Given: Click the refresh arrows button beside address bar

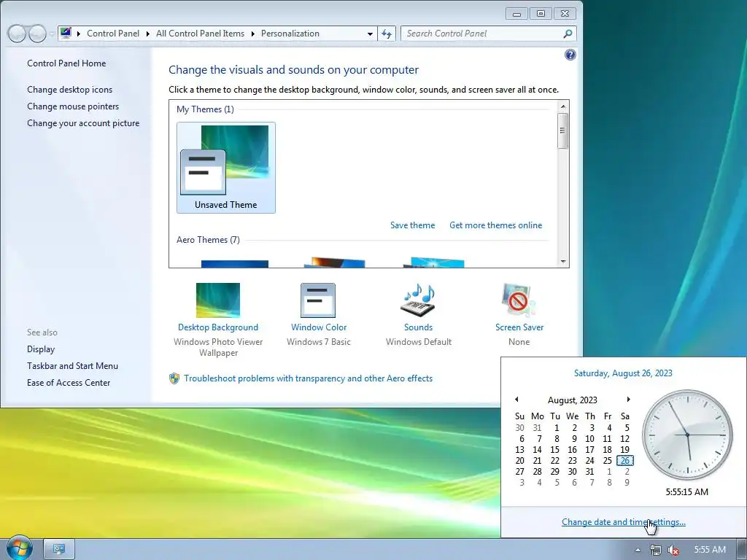Looking at the screenshot, I should coord(387,34).
